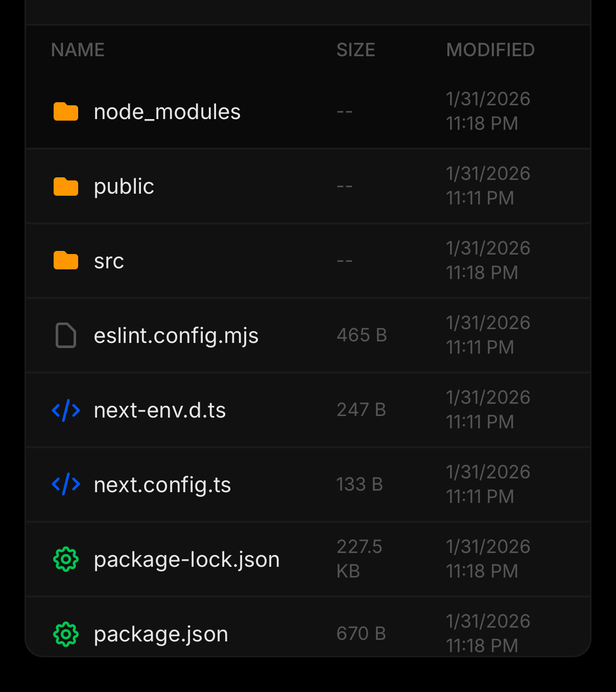Click the next.config.ts code icon
This screenshot has height=692, width=616.
tap(66, 485)
